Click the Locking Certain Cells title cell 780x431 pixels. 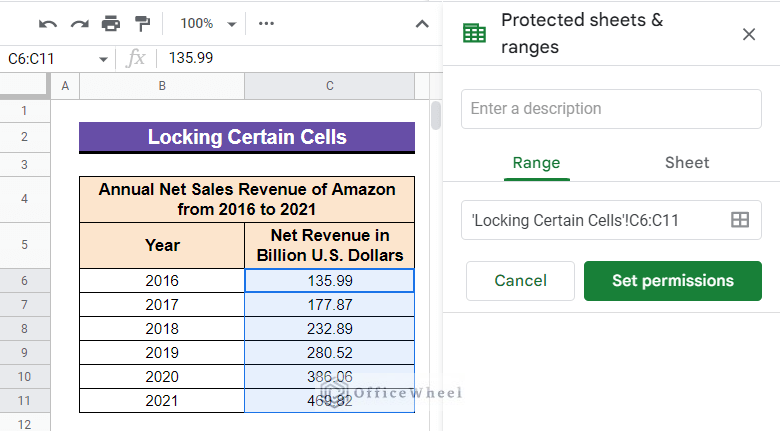coord(247,137)
